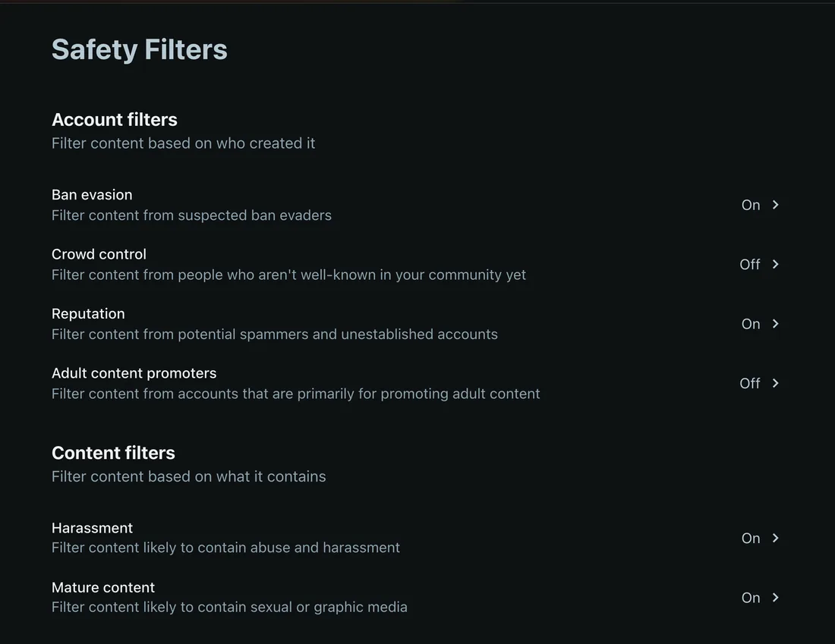Open the Reputation filter setting title
Screen dimensions: 835x644
pos(88,314)
